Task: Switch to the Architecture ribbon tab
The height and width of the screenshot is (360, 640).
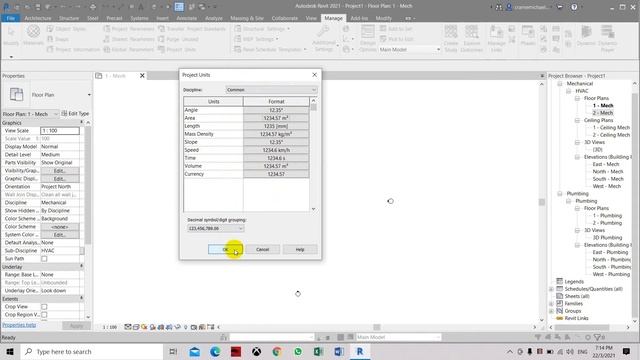Action: click(38, 18)
